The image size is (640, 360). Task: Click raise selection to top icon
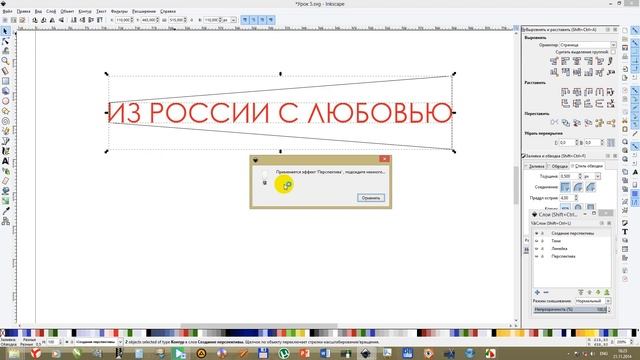(100, 20)
